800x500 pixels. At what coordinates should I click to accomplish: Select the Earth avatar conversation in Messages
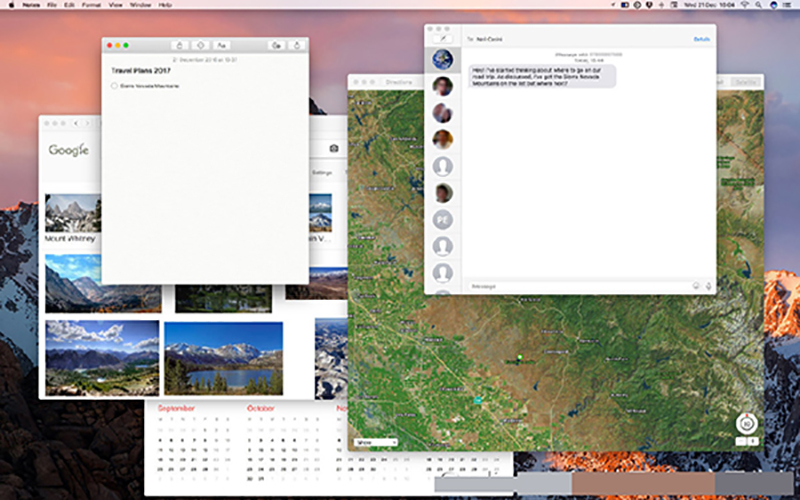[x=442, y=60]
